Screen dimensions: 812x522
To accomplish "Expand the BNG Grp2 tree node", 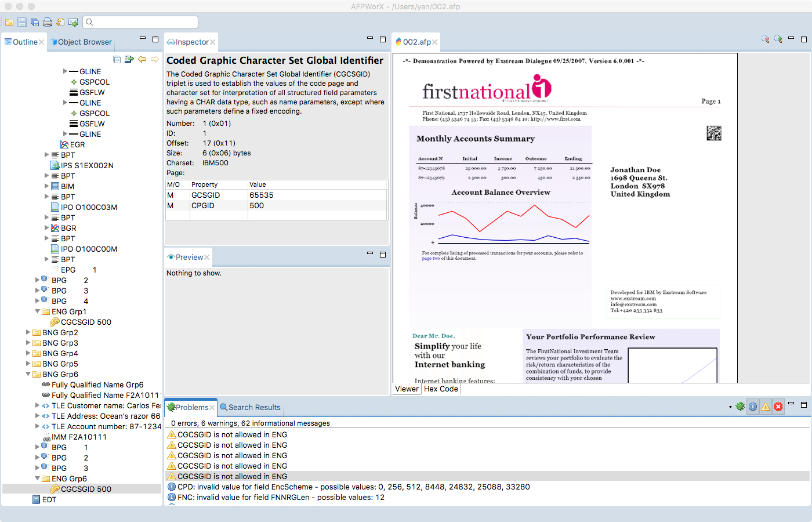I will click(x=28, y=332).
